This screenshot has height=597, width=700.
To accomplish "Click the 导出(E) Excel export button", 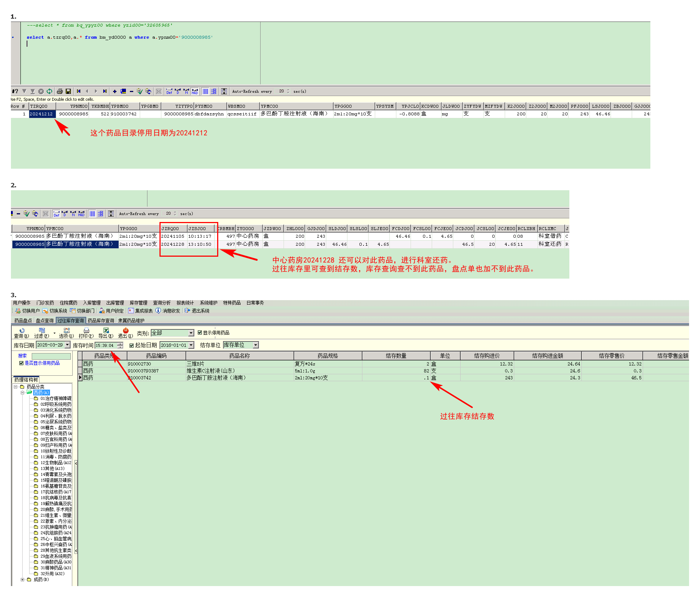I will pyautogui.click(x=106, y=333).
